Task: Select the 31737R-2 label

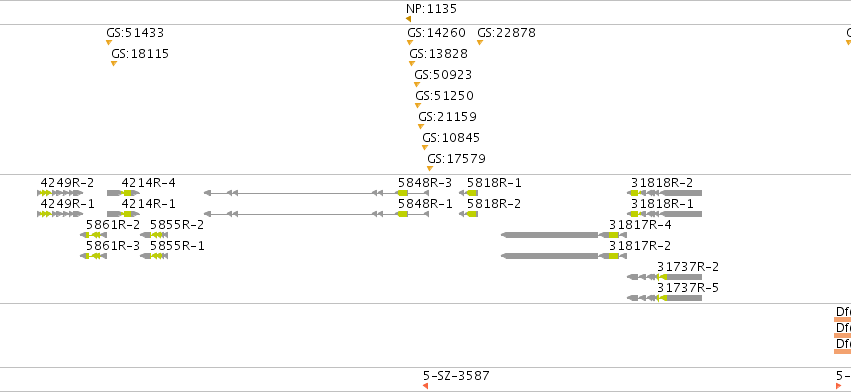Action: (688, 267)
